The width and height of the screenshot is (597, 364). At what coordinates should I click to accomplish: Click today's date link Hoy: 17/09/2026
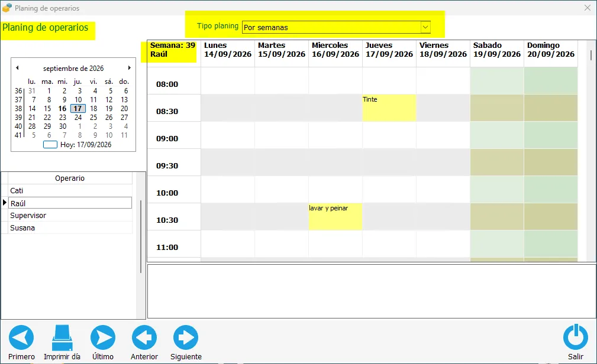coord(86,145)
